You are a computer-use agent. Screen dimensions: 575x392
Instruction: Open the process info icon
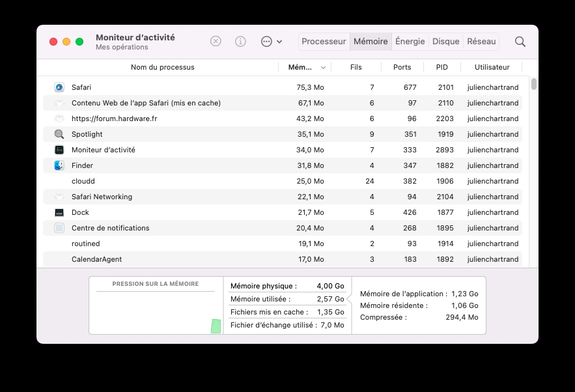coord(240,41)
